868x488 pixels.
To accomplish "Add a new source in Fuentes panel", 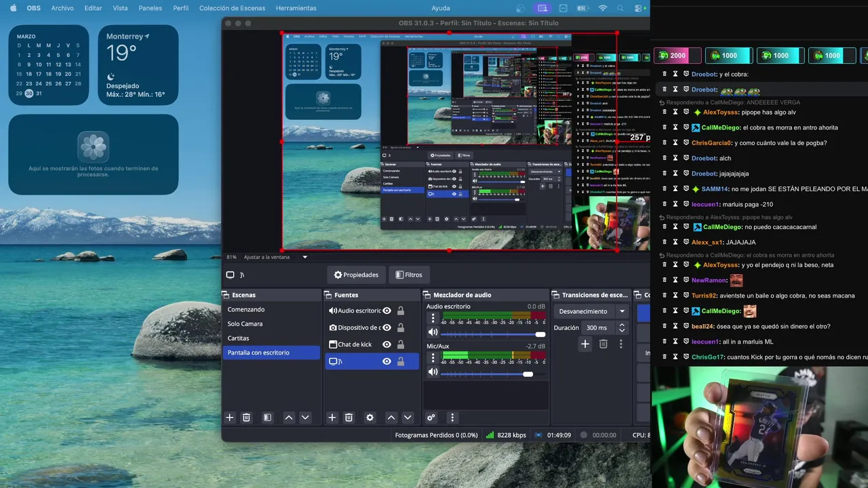I will 332,418.
